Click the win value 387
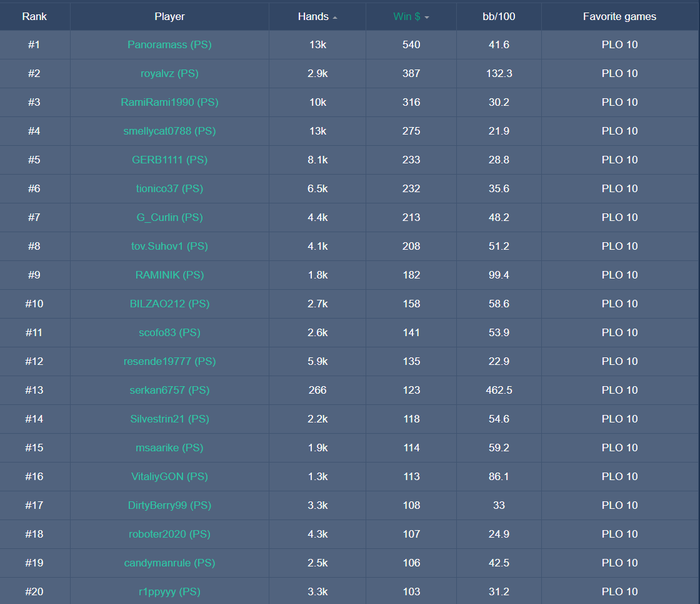 (x=411, y=73)
